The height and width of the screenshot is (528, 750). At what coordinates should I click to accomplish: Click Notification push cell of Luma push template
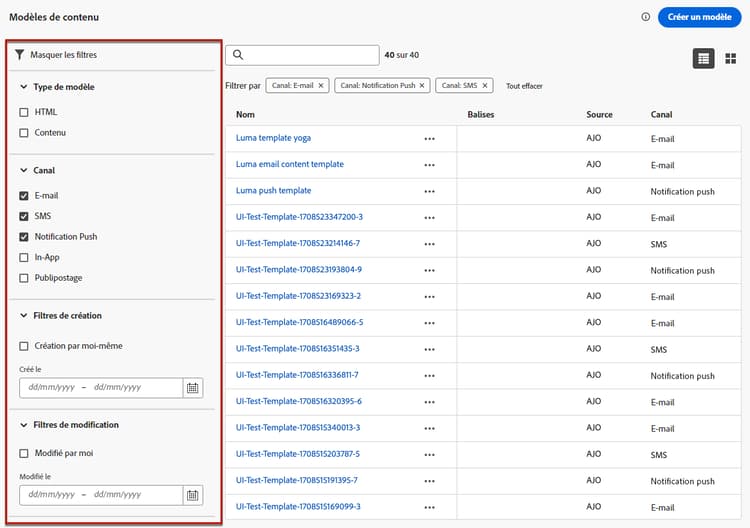click(x=683, y=191)
